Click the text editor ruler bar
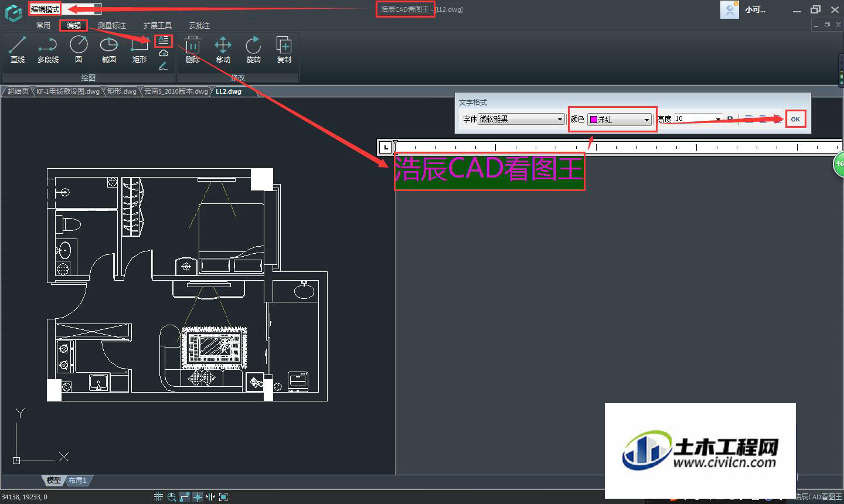 pyautogui.click(x=618, y=147)
